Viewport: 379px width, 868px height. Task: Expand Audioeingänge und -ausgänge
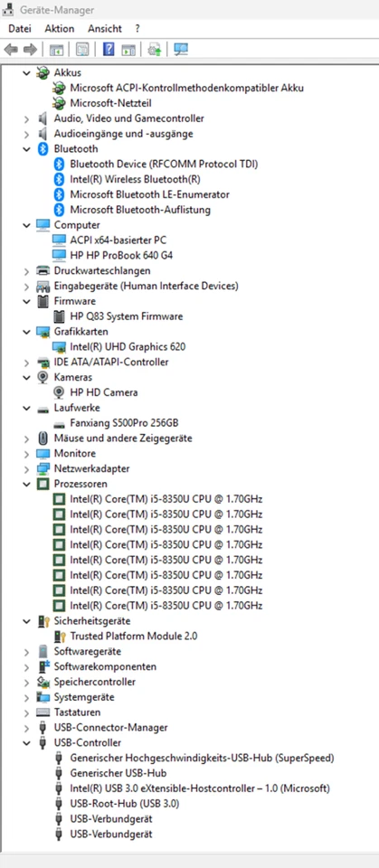pyautogui.click(x=26, y=134)
